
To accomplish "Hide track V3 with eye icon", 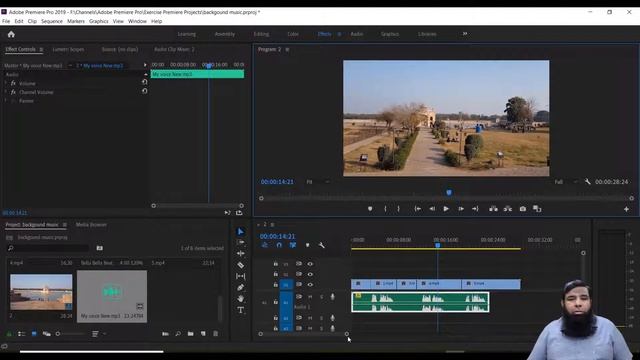I will (310, 264).
